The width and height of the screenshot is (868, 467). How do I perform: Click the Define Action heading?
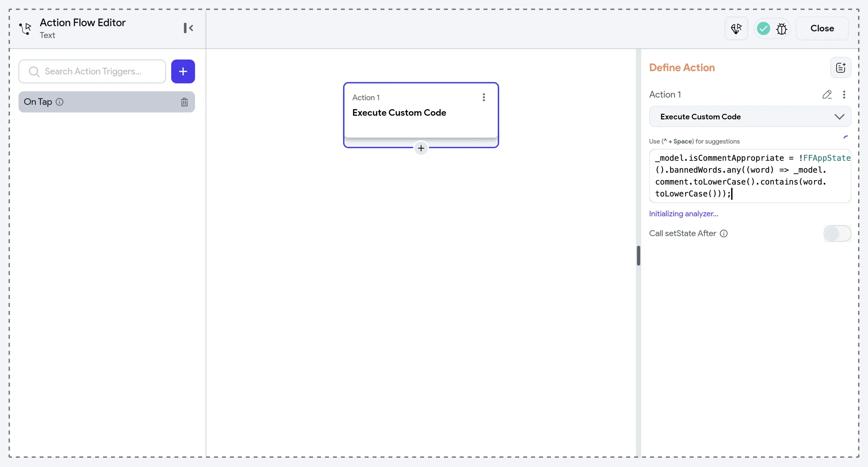tap(682, 68)
